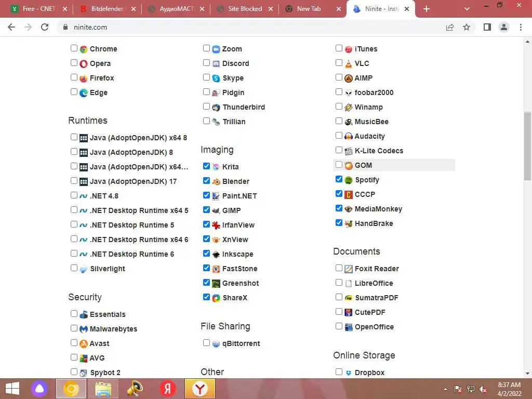Uncheck the Krita checkbox
532x399 pixels.
point(206,166)
